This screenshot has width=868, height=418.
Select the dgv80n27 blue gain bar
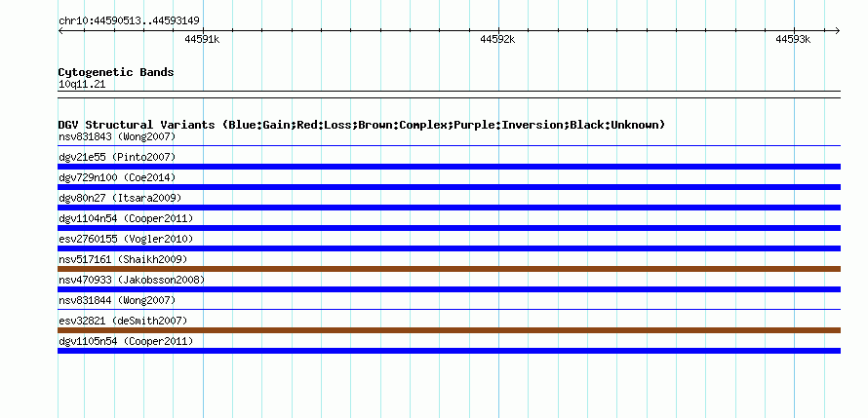[449, 208]
